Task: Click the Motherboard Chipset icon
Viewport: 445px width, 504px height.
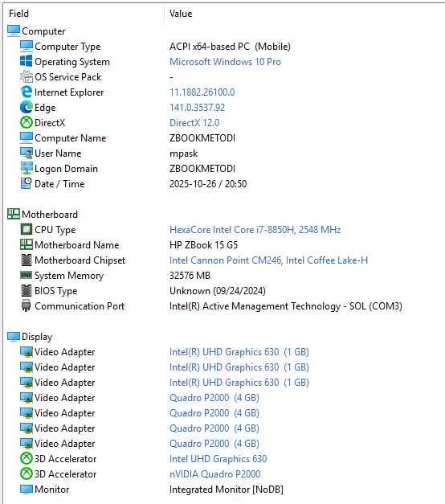Action: (27, 260)
